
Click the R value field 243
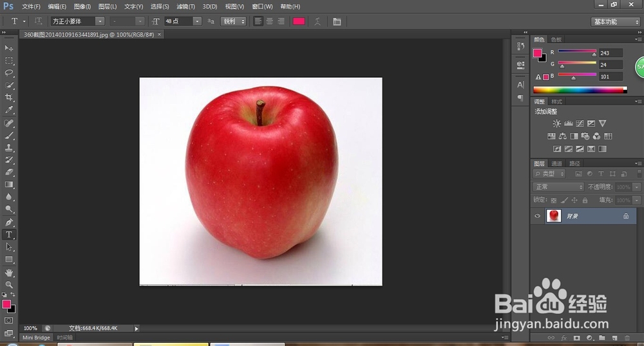click(x=611, y=53)
